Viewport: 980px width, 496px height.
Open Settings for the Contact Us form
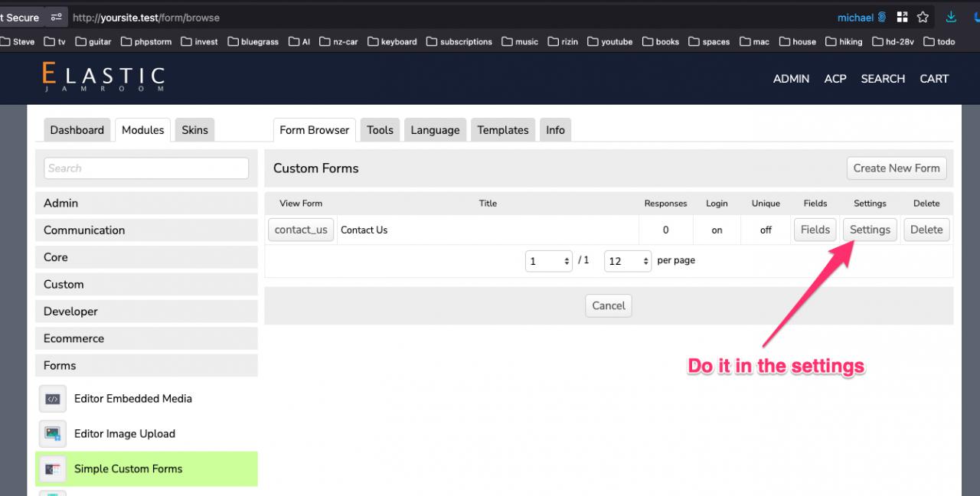click(x=870, y=230)
